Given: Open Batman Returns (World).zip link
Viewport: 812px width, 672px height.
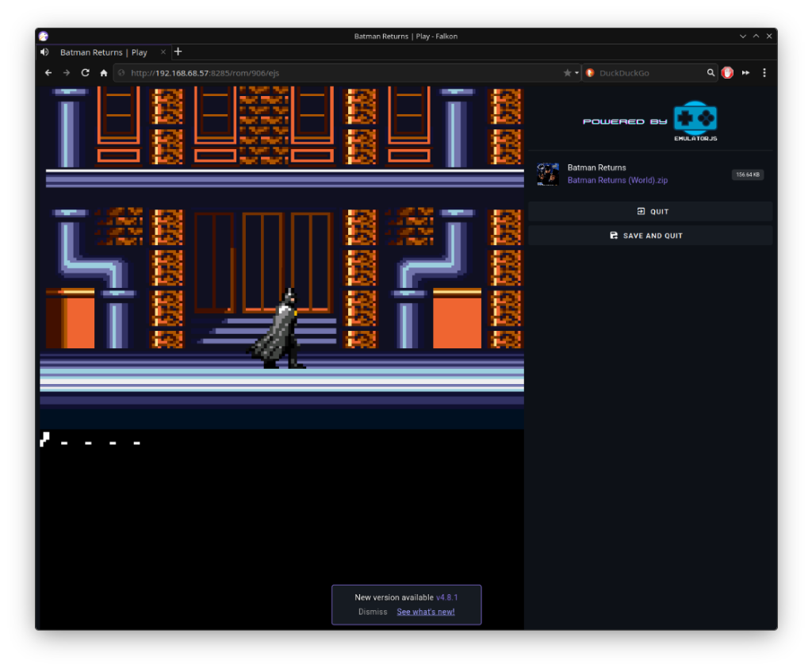Looking at the screenshot, I should (x=617, y=180).
